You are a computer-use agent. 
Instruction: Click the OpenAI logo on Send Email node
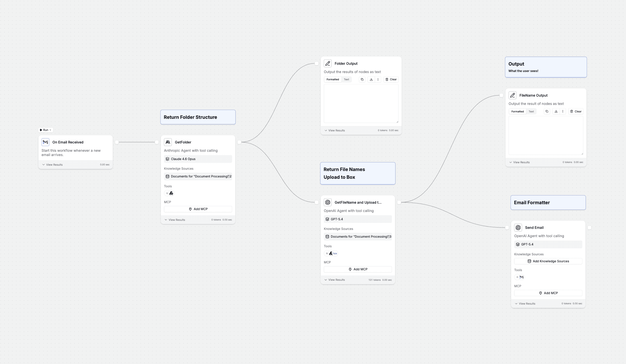pos(518,227)
